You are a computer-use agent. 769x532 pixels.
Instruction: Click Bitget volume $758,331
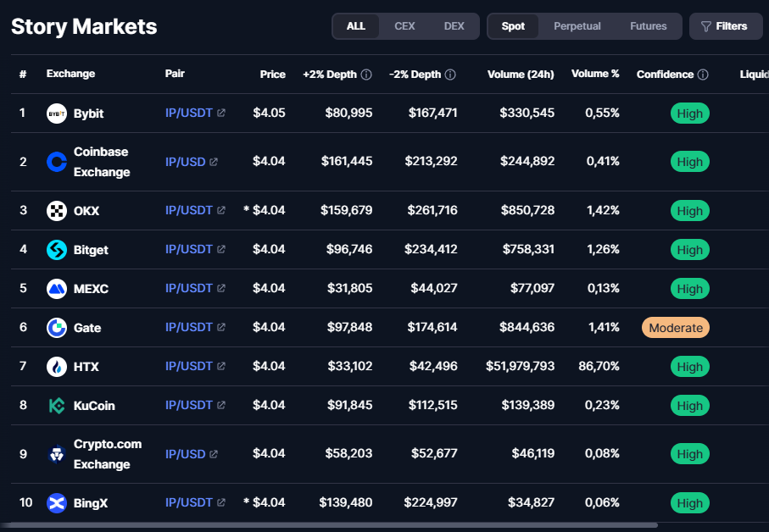529,249
